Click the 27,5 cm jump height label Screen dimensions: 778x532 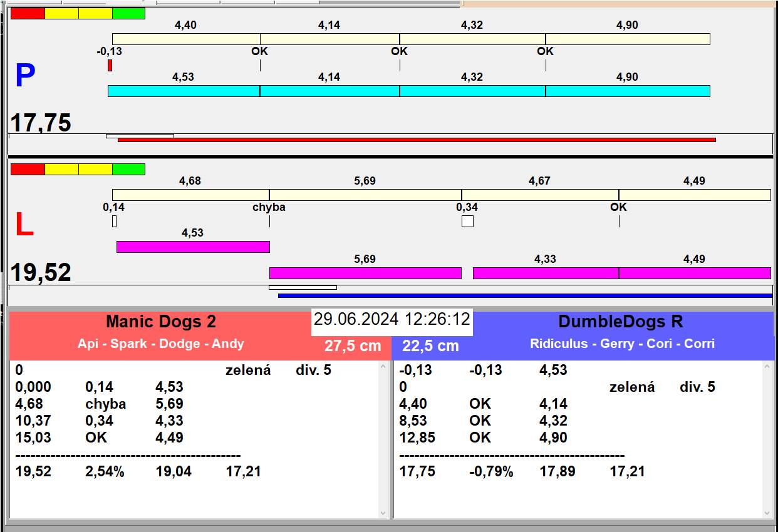point(353,346)
